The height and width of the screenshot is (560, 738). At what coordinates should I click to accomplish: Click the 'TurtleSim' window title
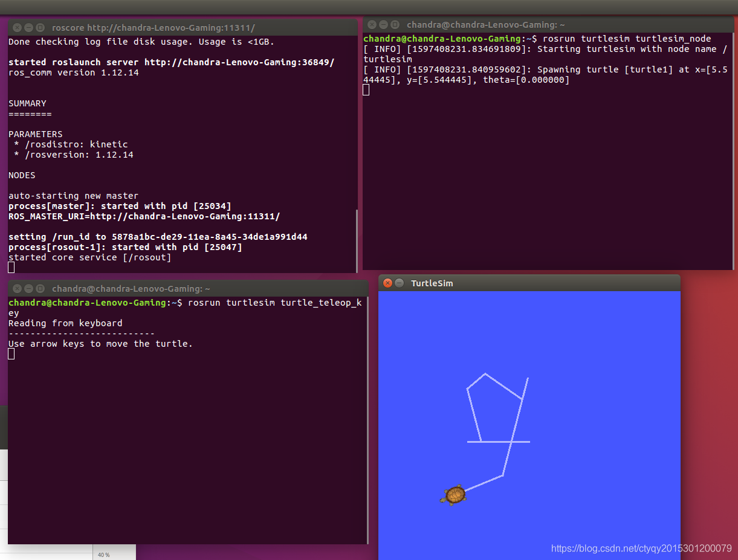coord(432,283)
